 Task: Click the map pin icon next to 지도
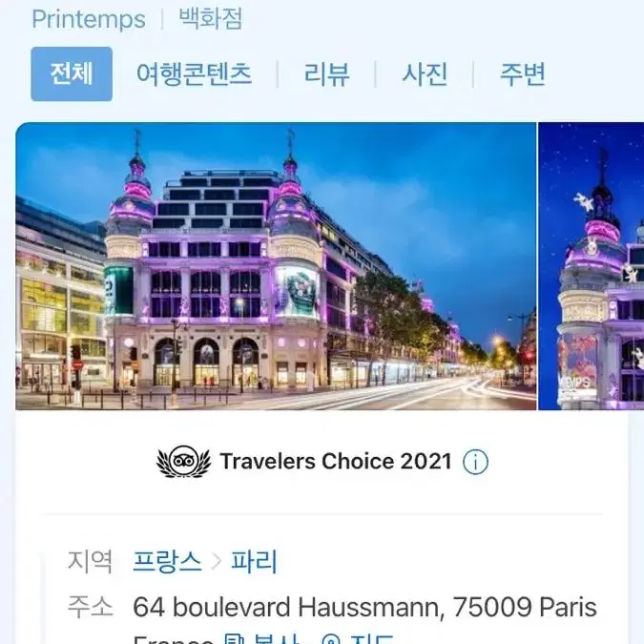[331, 640]
